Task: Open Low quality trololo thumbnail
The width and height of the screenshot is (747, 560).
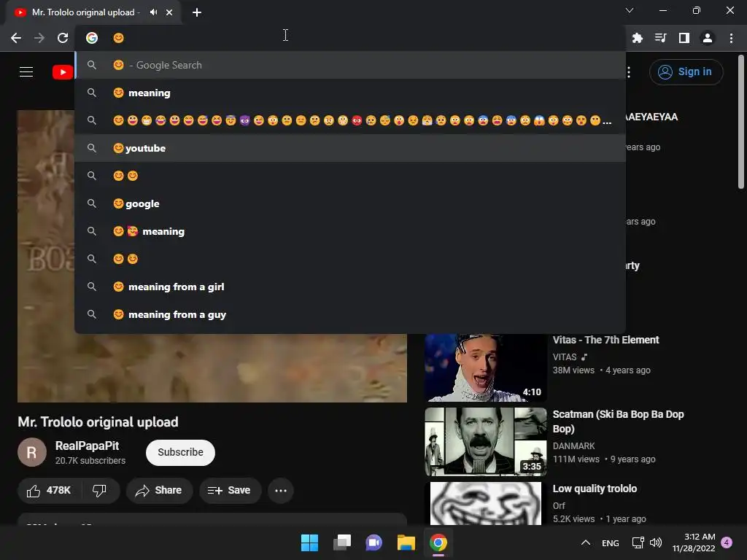Action: click(485, 504)
